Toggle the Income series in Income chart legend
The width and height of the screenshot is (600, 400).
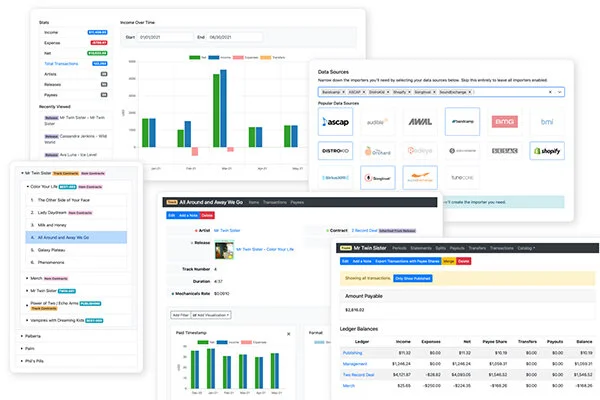pos(220,57)
